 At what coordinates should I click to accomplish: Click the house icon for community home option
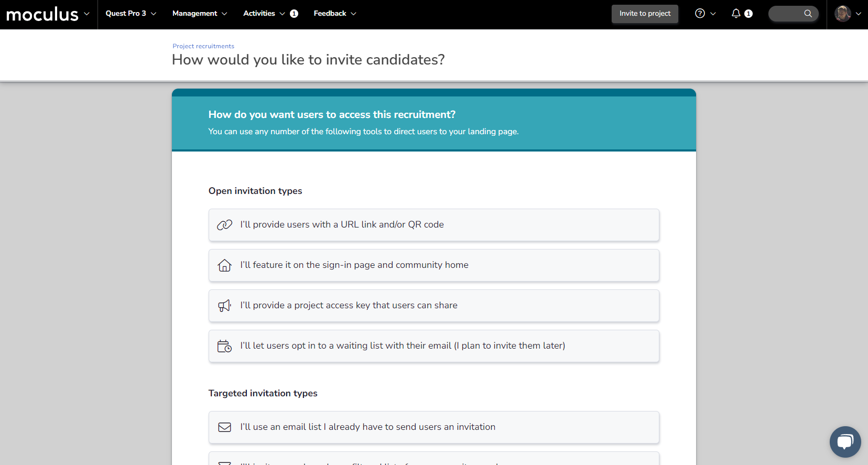[224, 265]
